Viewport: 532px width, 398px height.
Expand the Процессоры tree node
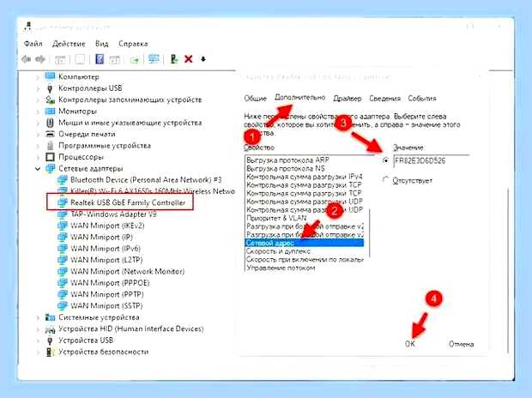38,157
